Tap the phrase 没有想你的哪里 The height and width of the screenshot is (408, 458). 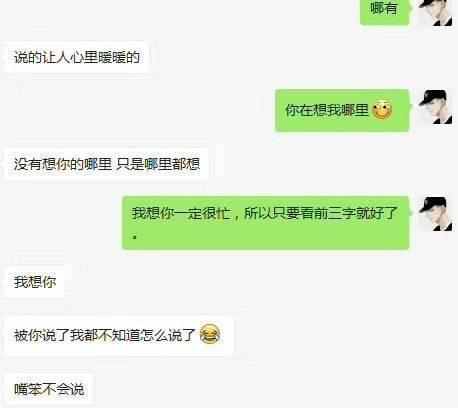point(63,164)
